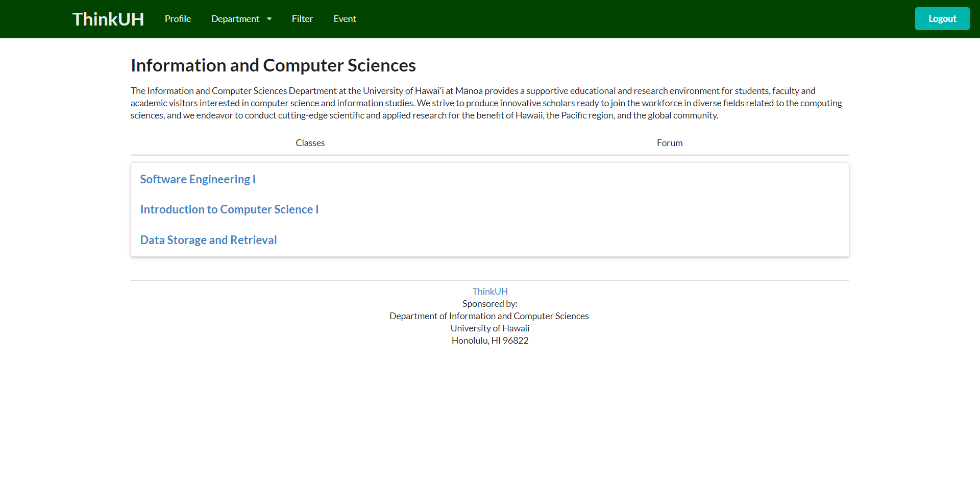Open the Software Engineering I class
Viewport: 980px width, 480px height.
[x=198, y=179]
